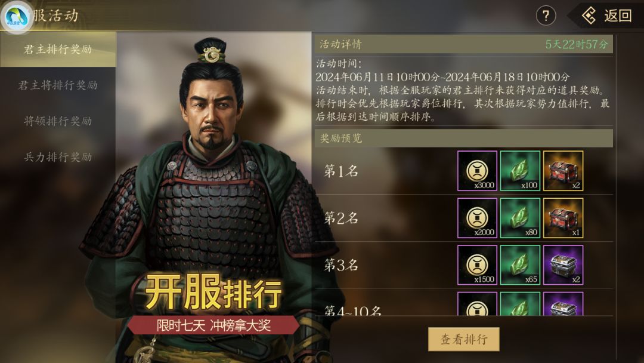Image resolution: width=644 pixels, height=363 pixels.
Task: Click the question mark help icon
Action: 546,16
